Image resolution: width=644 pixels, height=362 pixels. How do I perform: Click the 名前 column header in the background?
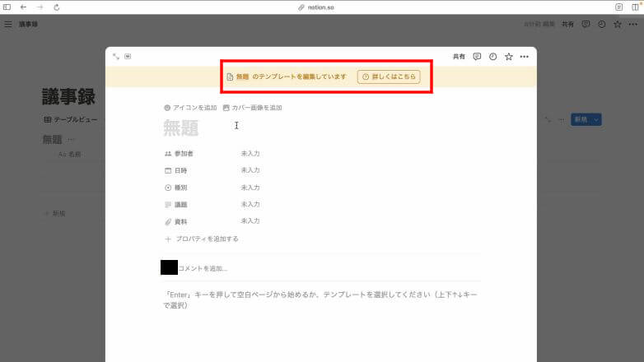pos(69,155)
